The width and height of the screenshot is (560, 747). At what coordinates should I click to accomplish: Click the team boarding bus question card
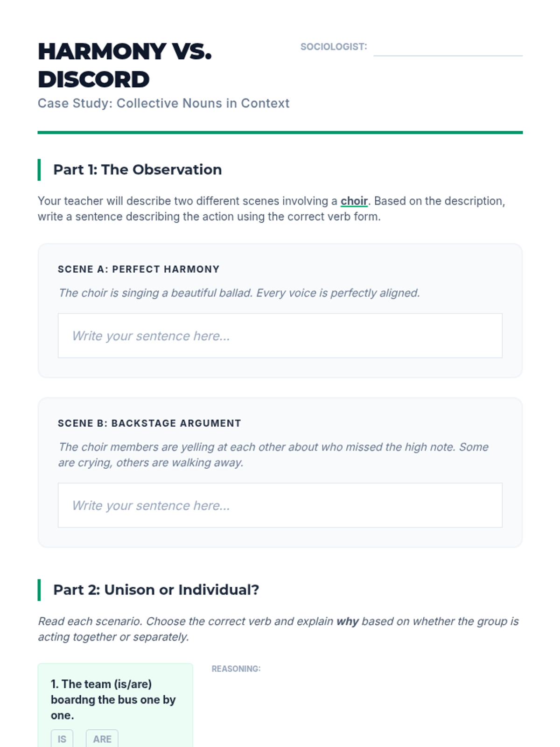point(115,705)
